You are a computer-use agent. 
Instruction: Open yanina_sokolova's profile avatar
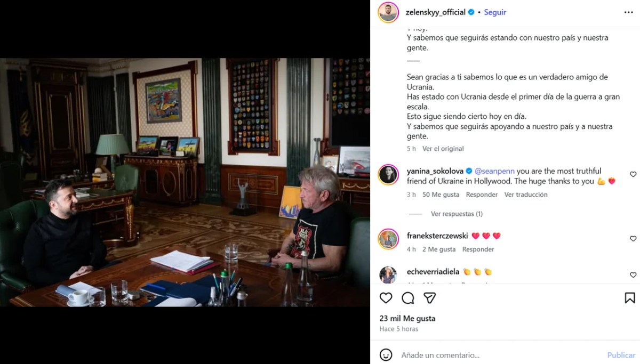pos(388,175)
